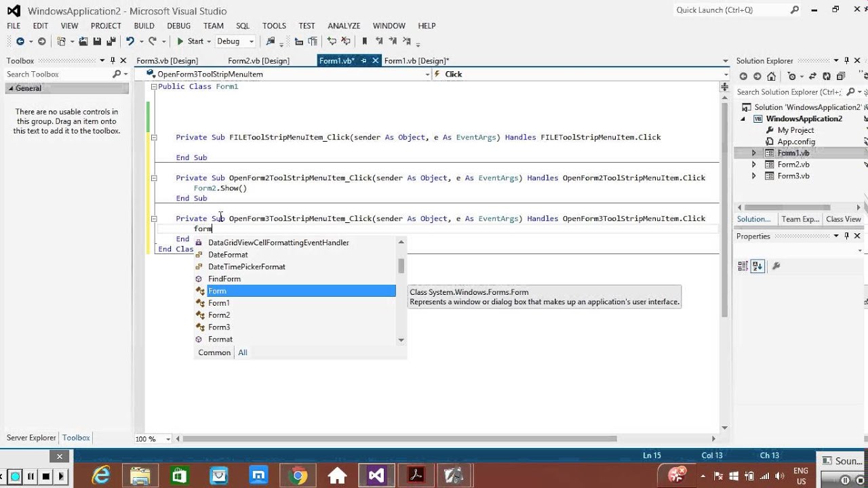Viewport: 868px width, 488px height.
Task: Toggle auto hide pin on the Toolbox panel
Action: [113, 60]
